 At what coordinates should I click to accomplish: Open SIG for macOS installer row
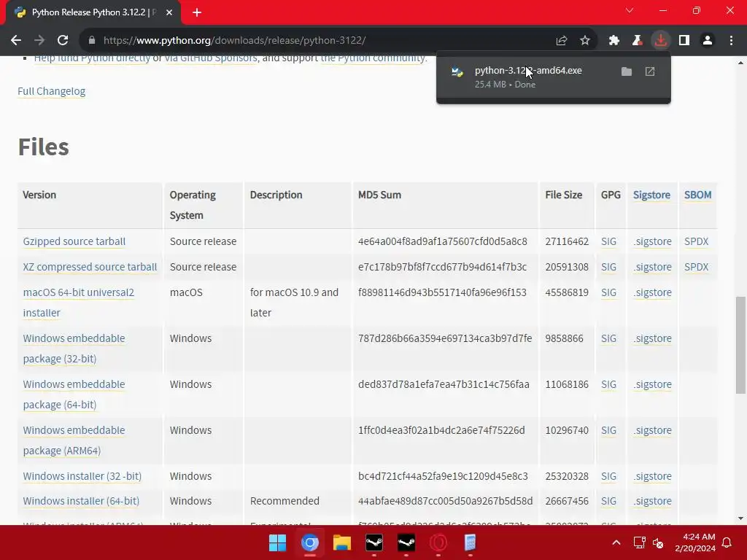coord(608,292)
